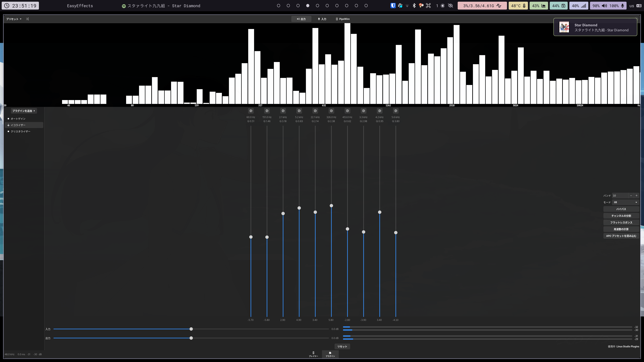This screenshot has height=362, width=644.
Task: Open the プレイヤー view at bottom
Action: pyautogui.click(x=313, y=354)
